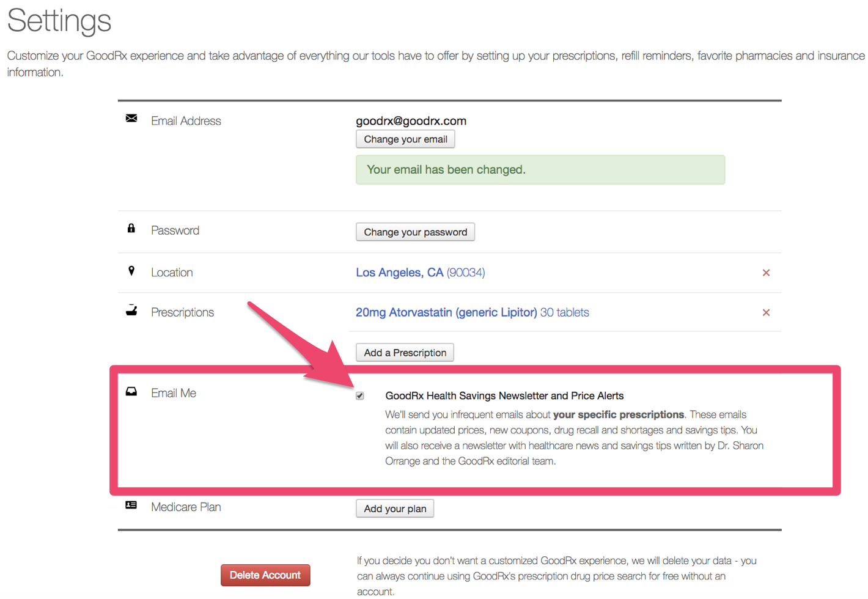868x599 pixels.
Task: Click the map pin icon beside Location
Action: click(x=131, y=270)
